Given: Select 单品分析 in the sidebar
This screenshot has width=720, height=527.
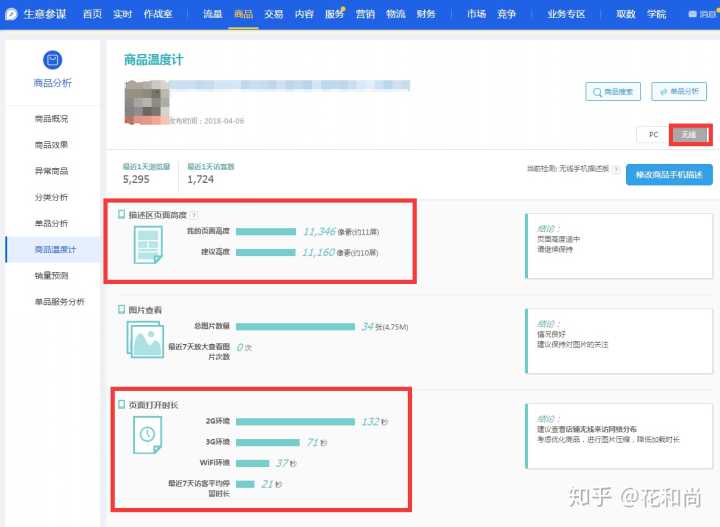Looking at the screenshot, I should click(51, 224).
